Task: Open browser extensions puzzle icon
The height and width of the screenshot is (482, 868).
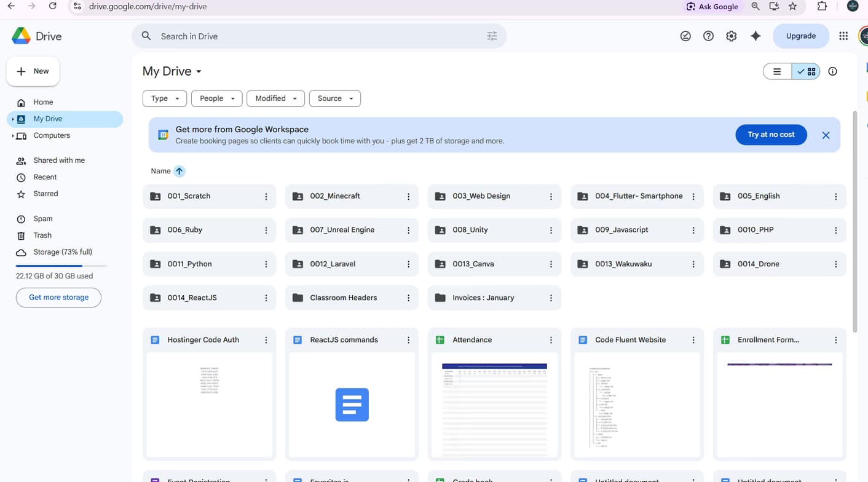Action: (x=822, y=6)
